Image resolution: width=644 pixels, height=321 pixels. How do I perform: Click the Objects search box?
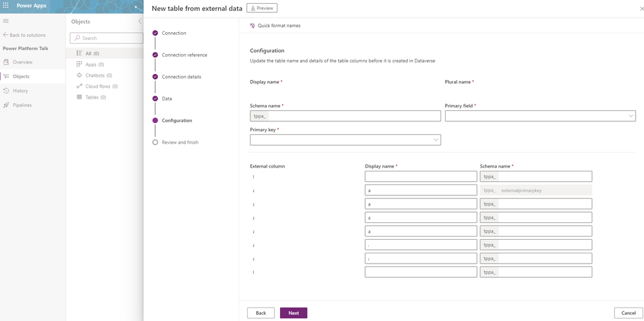106,38
